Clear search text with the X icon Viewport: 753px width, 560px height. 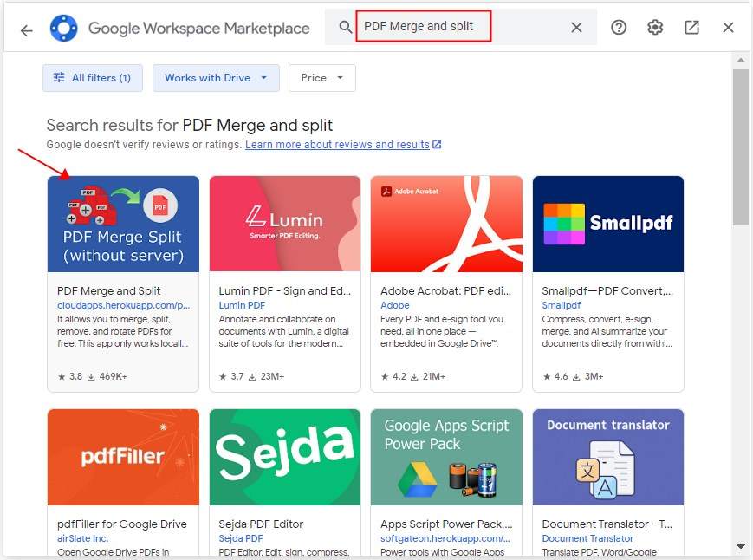pos(576,28)
